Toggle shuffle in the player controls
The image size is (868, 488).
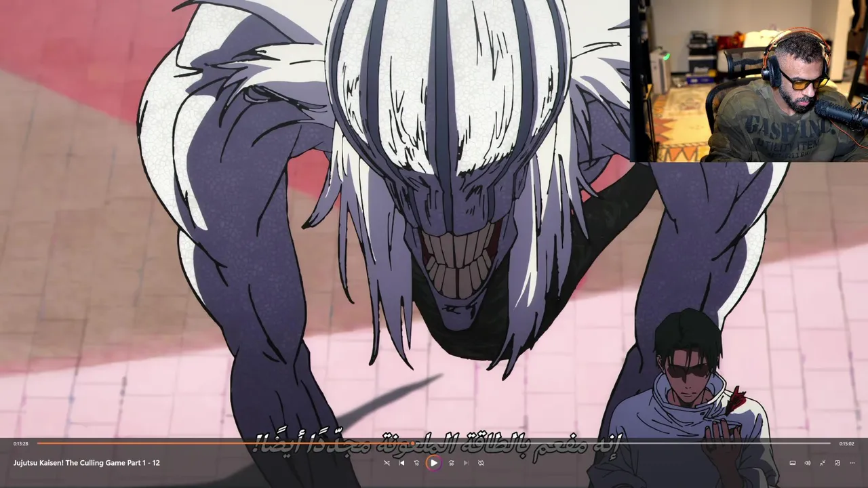click(x=387, y=463)
